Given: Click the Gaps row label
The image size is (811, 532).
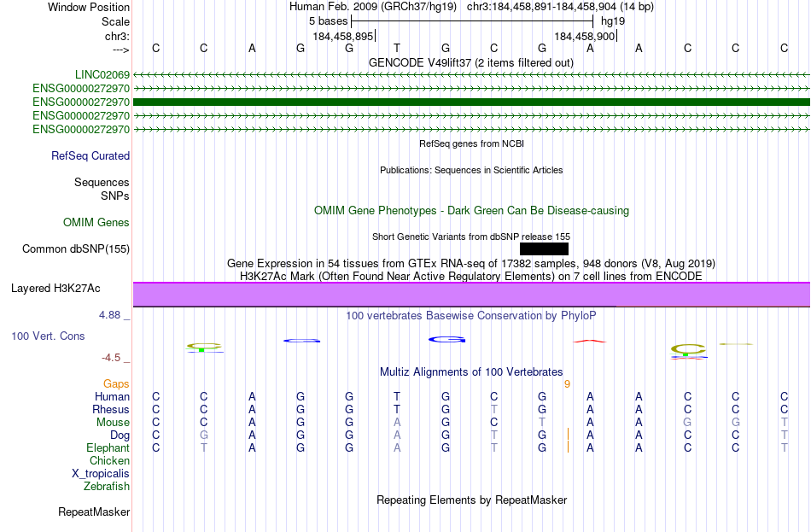Looking at the screenshot, I should click(116, 384).
